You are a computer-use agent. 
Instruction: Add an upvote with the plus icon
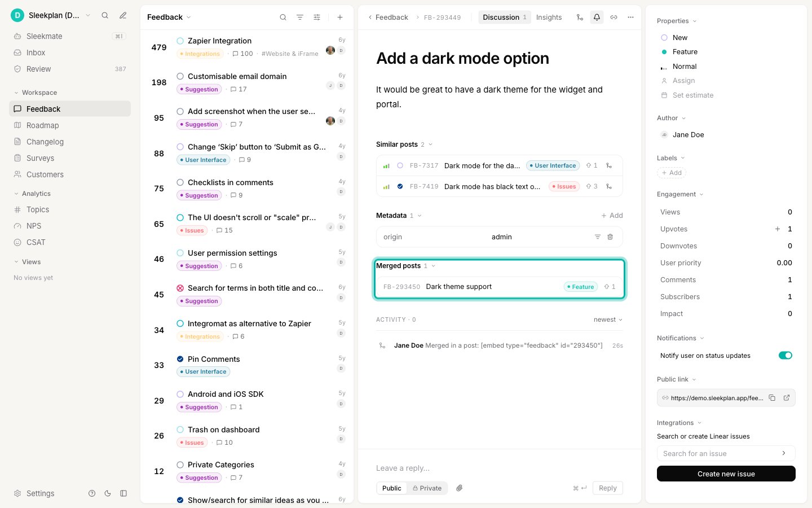[778, 229]
